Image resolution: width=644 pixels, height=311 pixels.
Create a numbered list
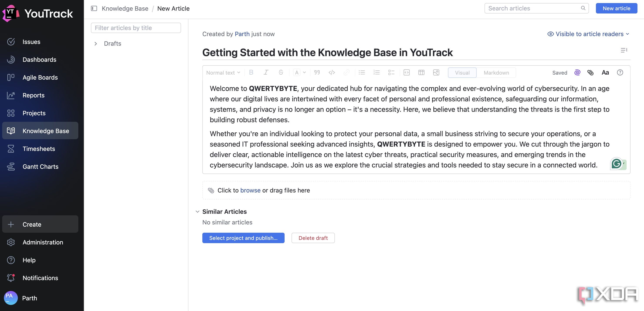click(x=376, y=72)
